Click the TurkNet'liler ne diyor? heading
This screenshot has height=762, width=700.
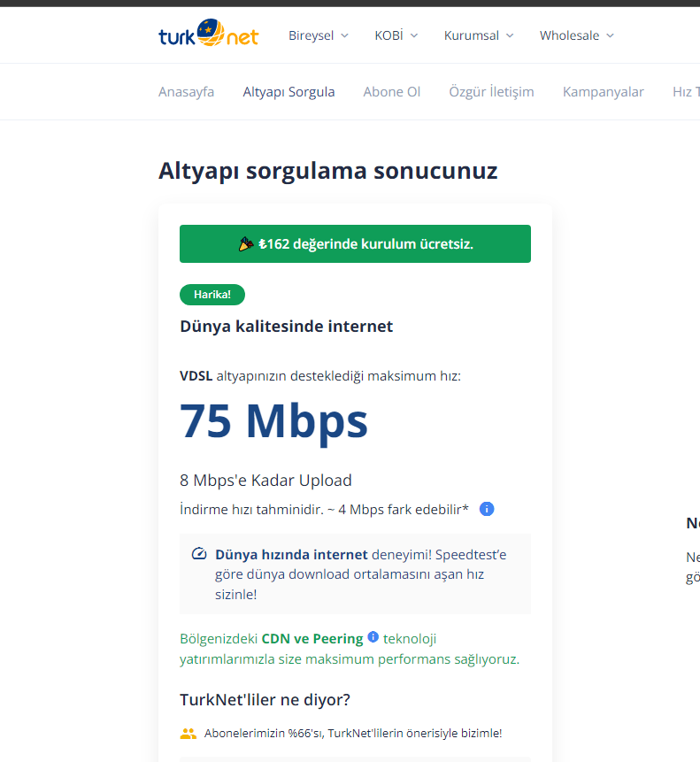pos(265,700)
